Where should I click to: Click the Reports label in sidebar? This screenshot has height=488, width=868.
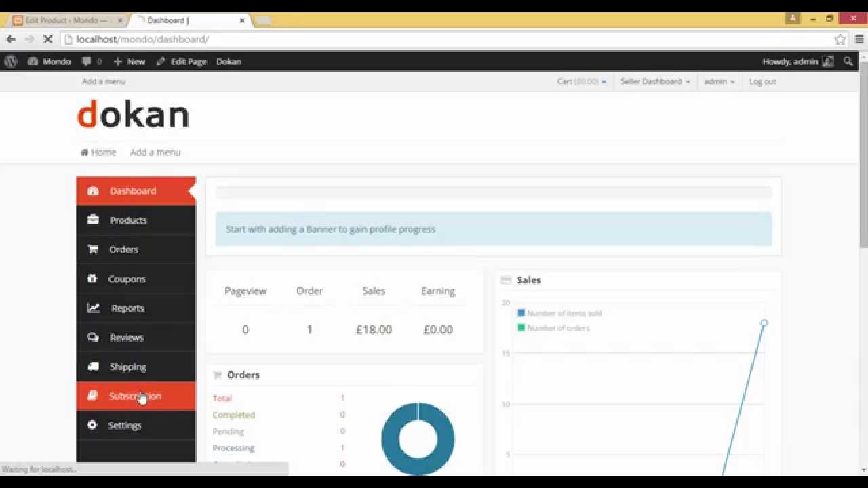127,308
